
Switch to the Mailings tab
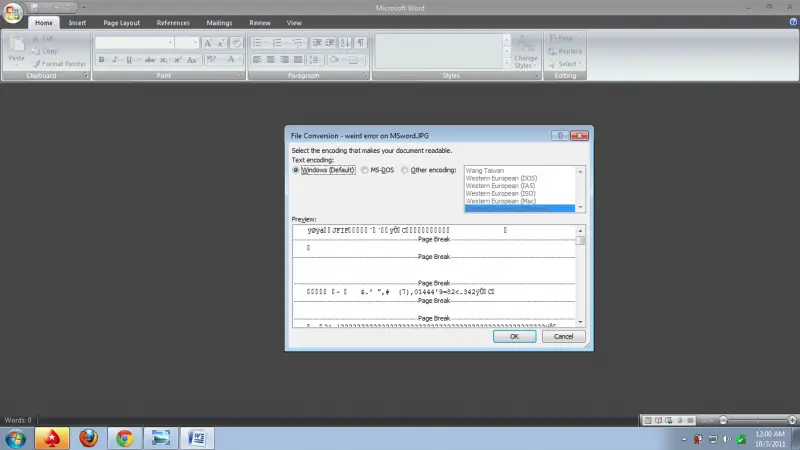(x=219, y=23)
